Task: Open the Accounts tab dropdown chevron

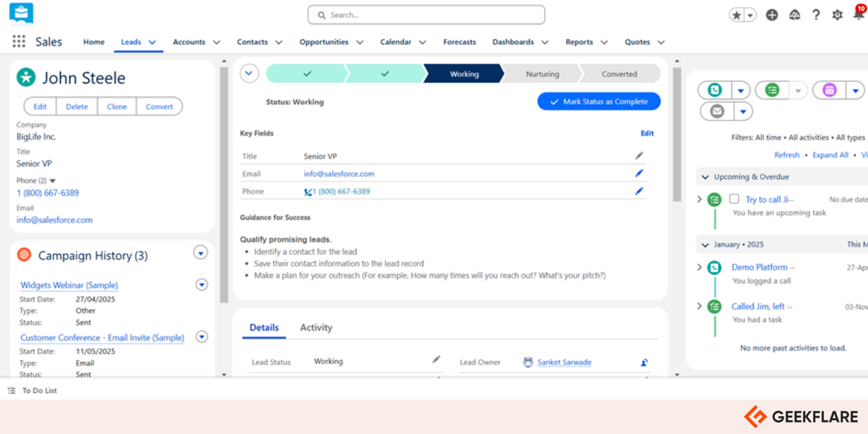Action: click(216, 42)
